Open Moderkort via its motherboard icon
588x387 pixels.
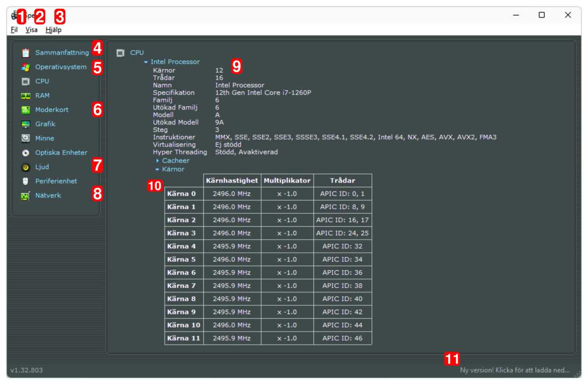click(x=25, y=110)
